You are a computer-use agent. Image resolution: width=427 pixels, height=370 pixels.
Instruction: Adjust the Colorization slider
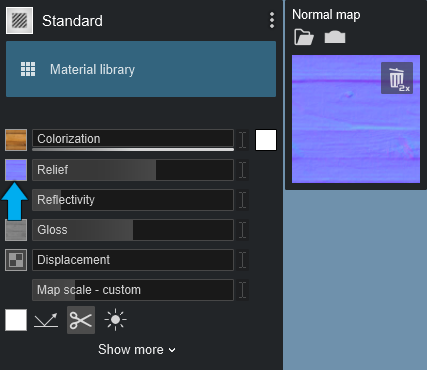tap(133, 139)
